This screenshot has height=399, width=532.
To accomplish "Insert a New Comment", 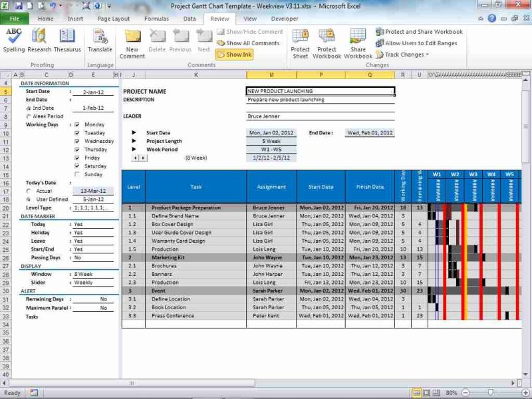I will [x=132, y=40].
